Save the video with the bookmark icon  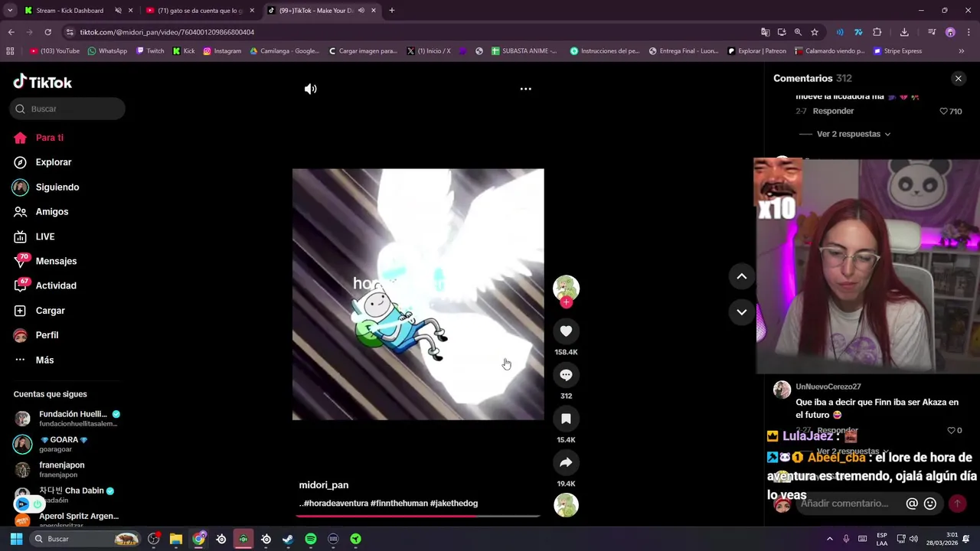pyautogui.click(x=566, y=419)
